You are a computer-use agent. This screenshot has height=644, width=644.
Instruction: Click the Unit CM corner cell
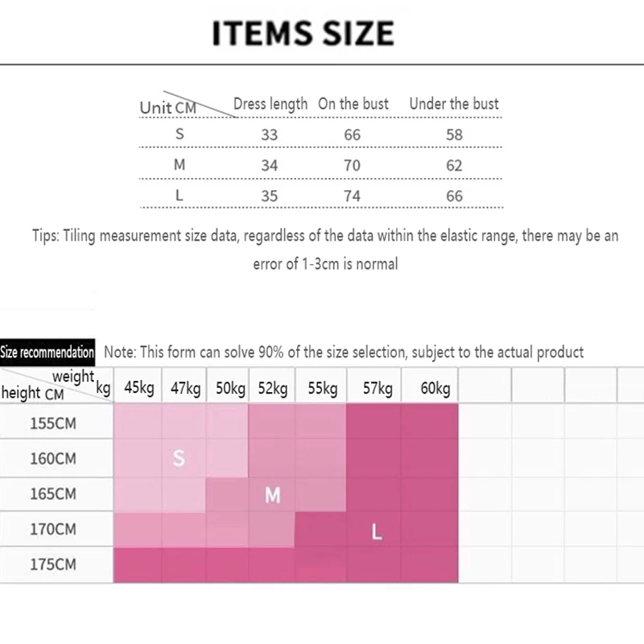click(168, 108)
